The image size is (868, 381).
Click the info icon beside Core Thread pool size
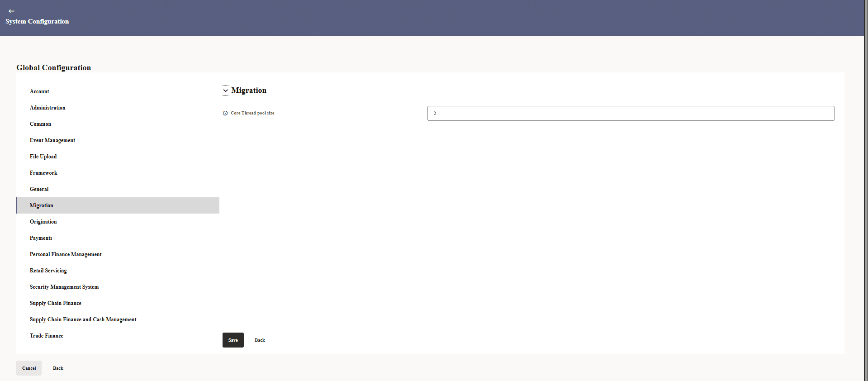click(225, 113)
